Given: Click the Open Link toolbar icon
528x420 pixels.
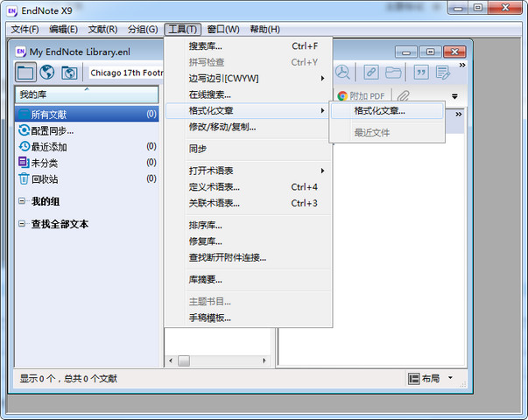Looking at the screenshot, I should [x=370, y=72].
